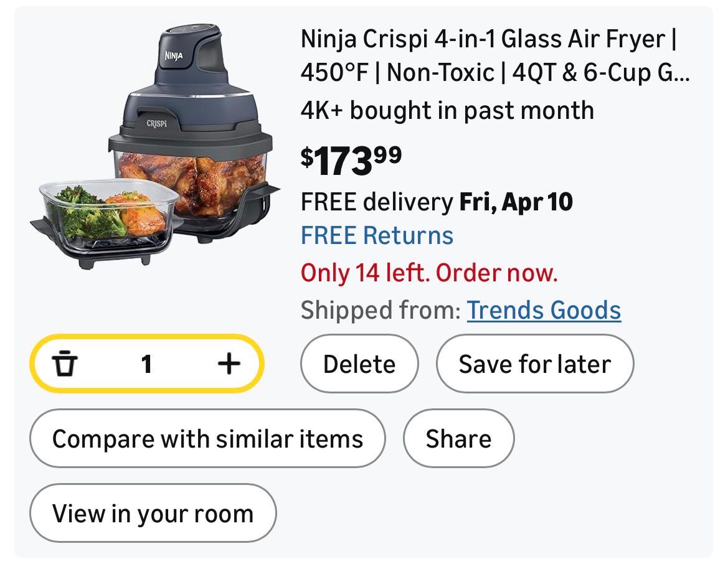
Task: Click the Shipped from label
Action: 380,310
